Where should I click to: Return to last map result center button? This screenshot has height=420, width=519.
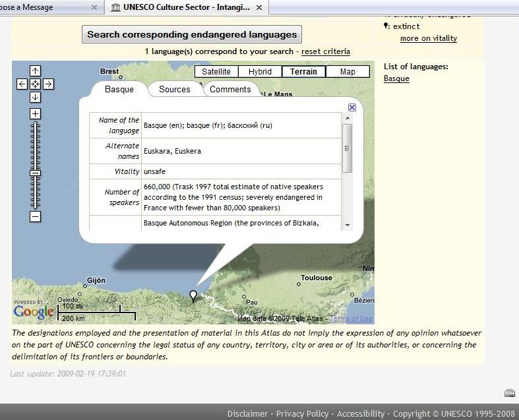35,84
